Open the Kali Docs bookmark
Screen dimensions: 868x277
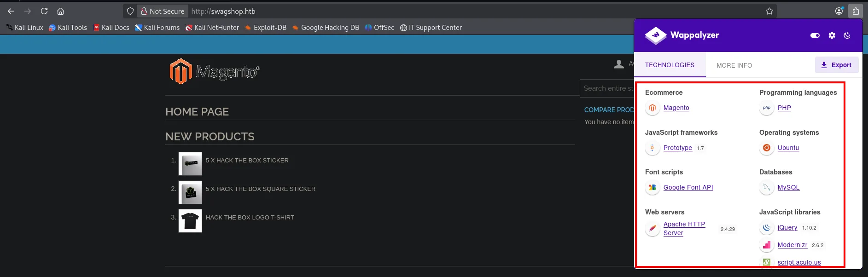click(111, 28)
